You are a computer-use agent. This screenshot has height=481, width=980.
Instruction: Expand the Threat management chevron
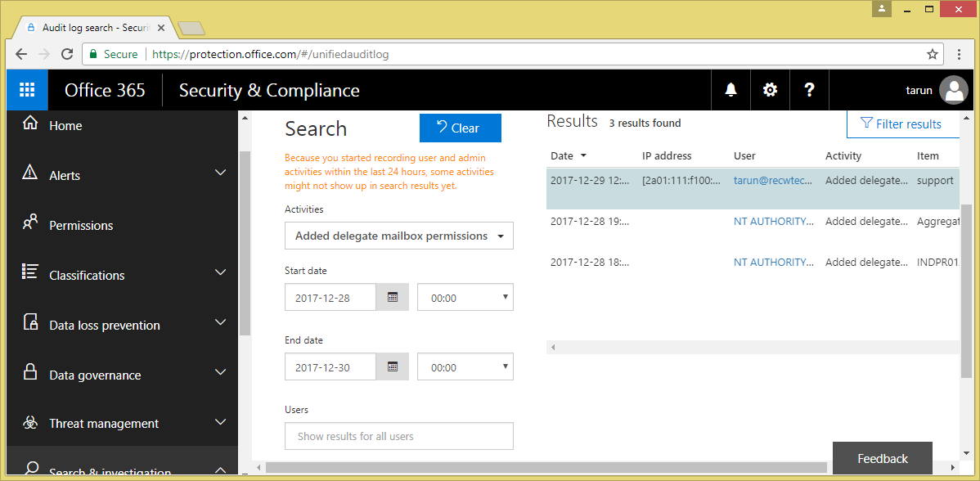point(220,422)
